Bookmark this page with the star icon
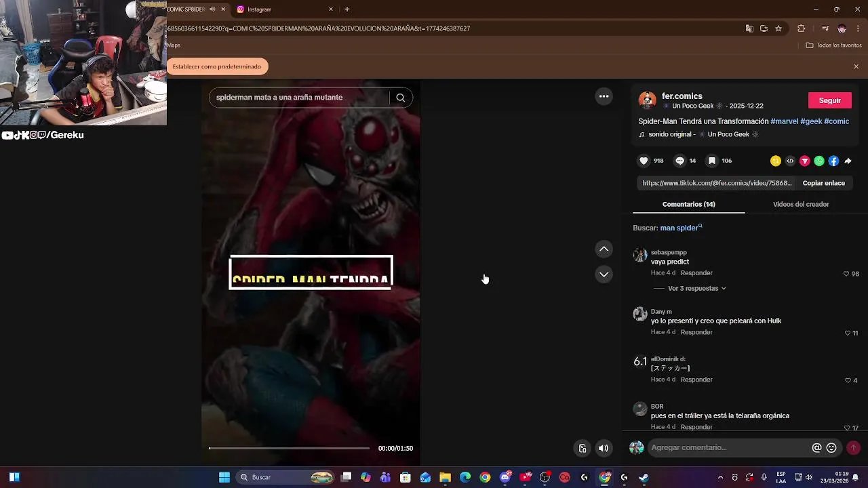Image resolution: width=868 pixels, height=488 pixels. point(778,28)
